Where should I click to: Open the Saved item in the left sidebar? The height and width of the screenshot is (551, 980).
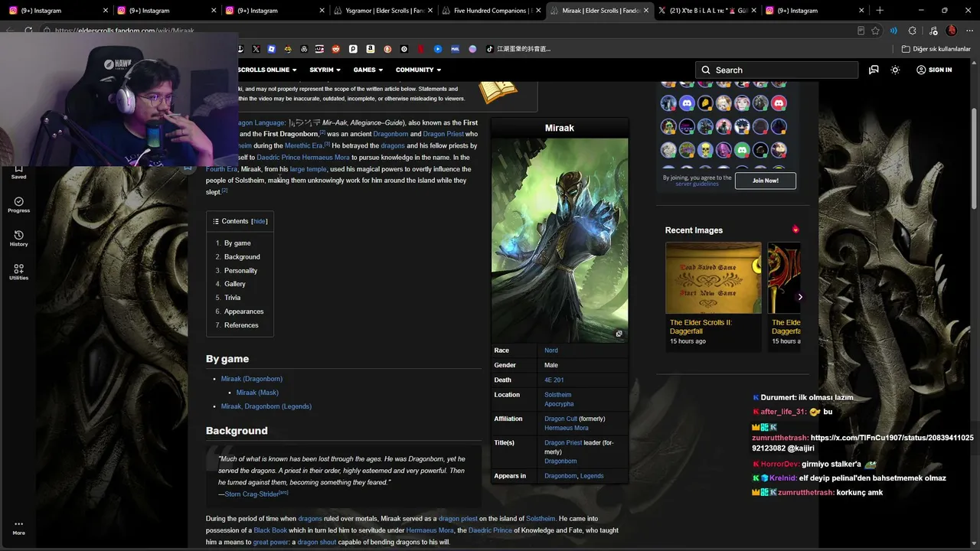pos(18,172)
